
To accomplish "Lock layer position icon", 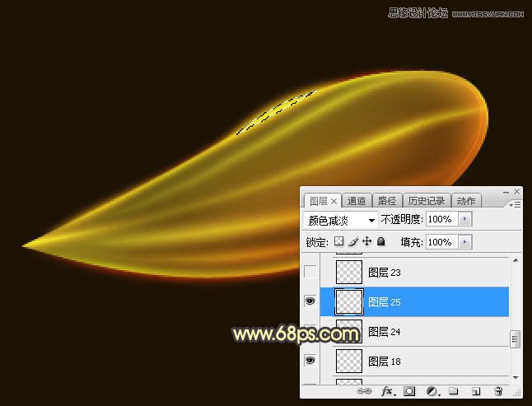I will (366, 242).
